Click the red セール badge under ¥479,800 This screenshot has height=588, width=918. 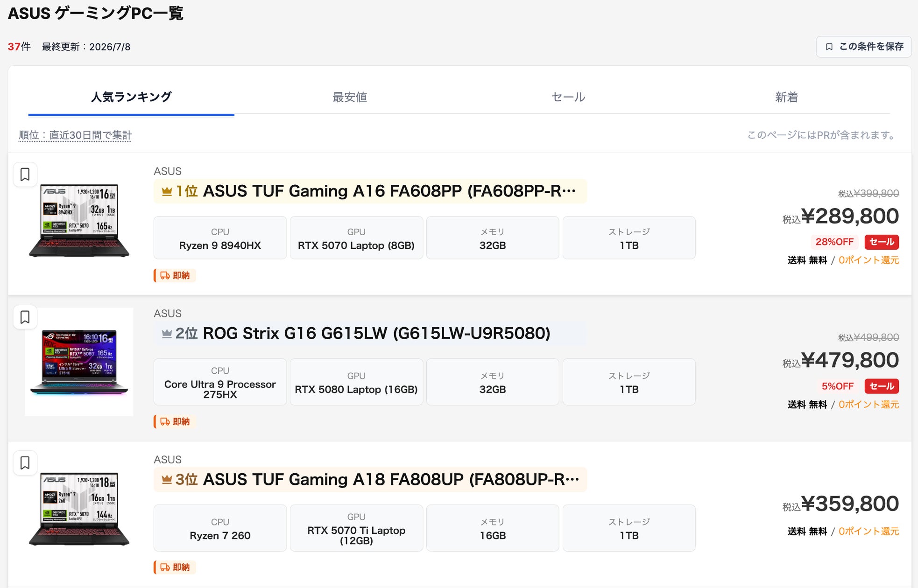pos(882,386)
